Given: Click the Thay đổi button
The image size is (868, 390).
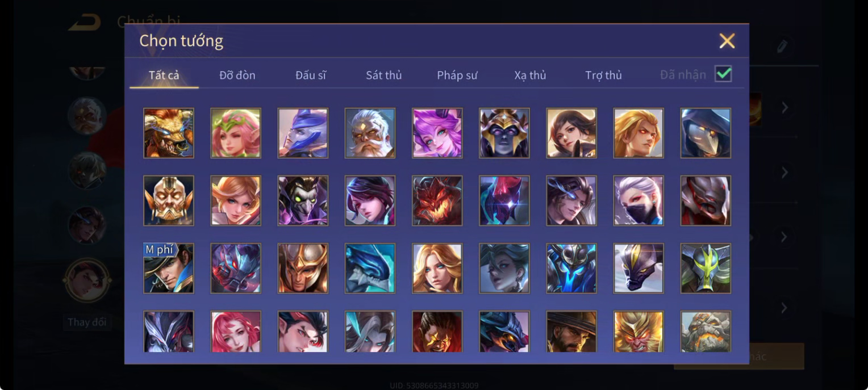Looking at the screenshot, I should [87, 322].
